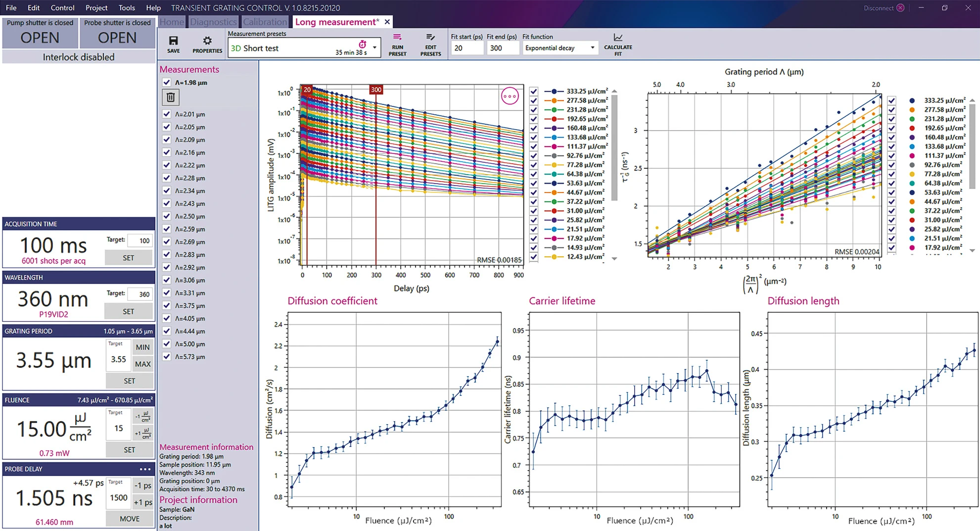Click the 300 ps fit end marker on the plot
The width and height of the screenshot is (980, 531).
tap(376, 90)
